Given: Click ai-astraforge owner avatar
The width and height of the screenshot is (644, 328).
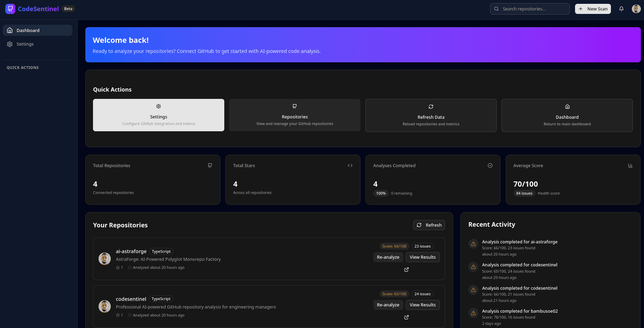Looking at the screenshot, I should click(x=104, y=259).
